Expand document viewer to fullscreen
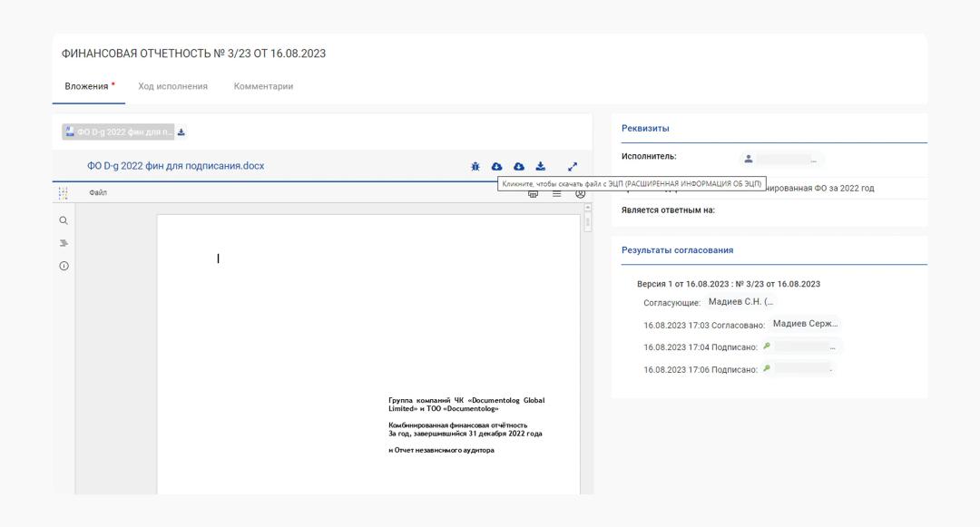The width and height of the screenshot is (980, 527). 573,167
